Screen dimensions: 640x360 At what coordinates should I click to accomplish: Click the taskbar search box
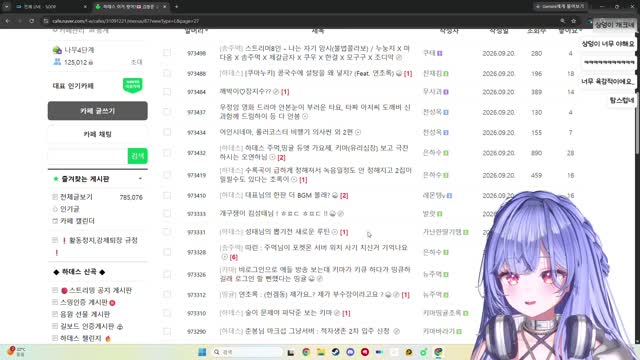247,352
